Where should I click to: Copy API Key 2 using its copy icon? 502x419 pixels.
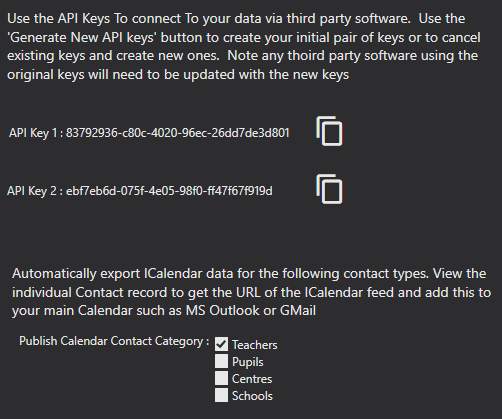point(329,189)
